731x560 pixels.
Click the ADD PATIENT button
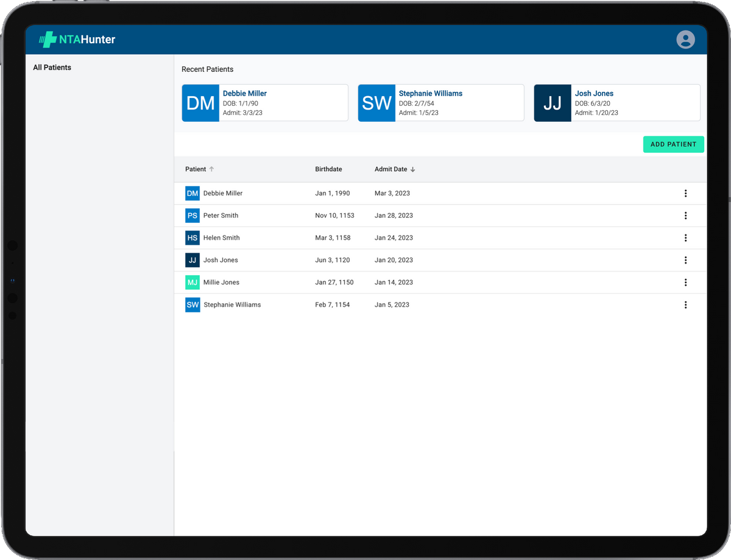point(674,144)
